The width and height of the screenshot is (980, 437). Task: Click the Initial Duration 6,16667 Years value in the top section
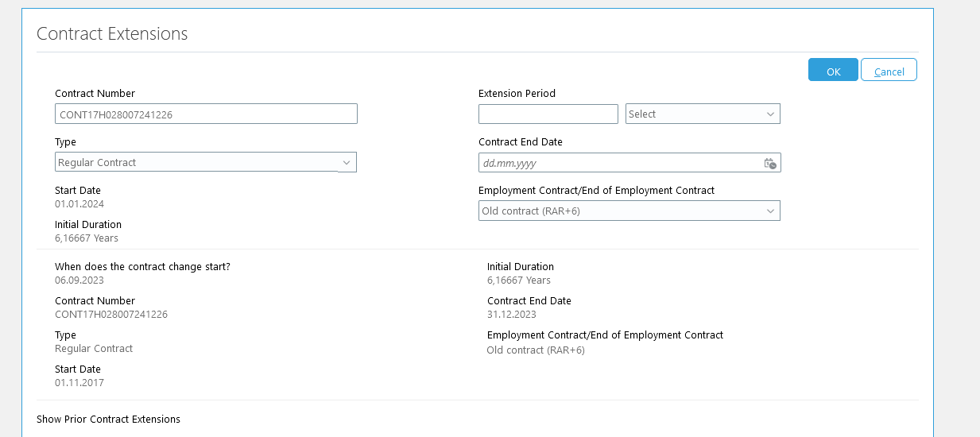(87, 238)
